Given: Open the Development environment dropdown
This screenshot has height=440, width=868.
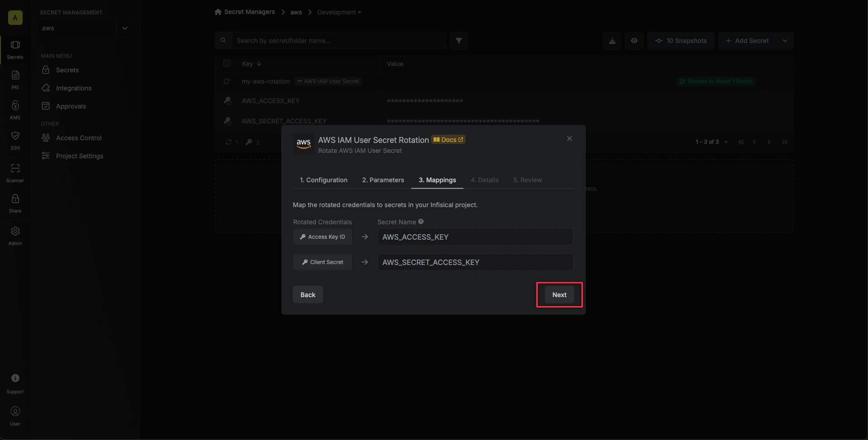Looking at the screenshot, I should (x=339, y=12).
